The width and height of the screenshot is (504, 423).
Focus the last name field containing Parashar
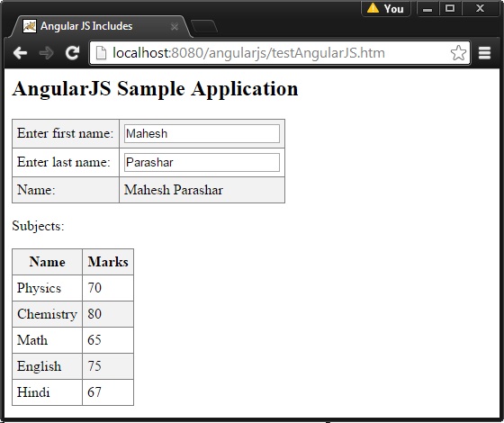click(x=202, y=162)
